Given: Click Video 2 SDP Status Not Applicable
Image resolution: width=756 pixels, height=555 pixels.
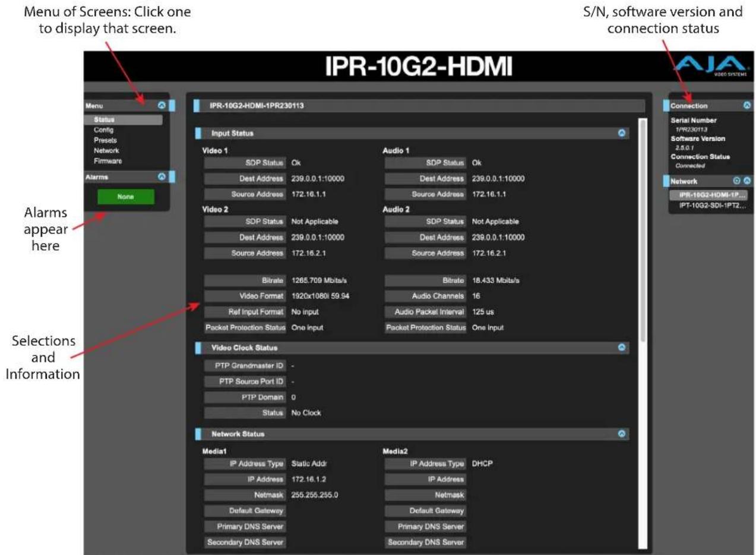Looking at the screenshot, I should (315, 222).
